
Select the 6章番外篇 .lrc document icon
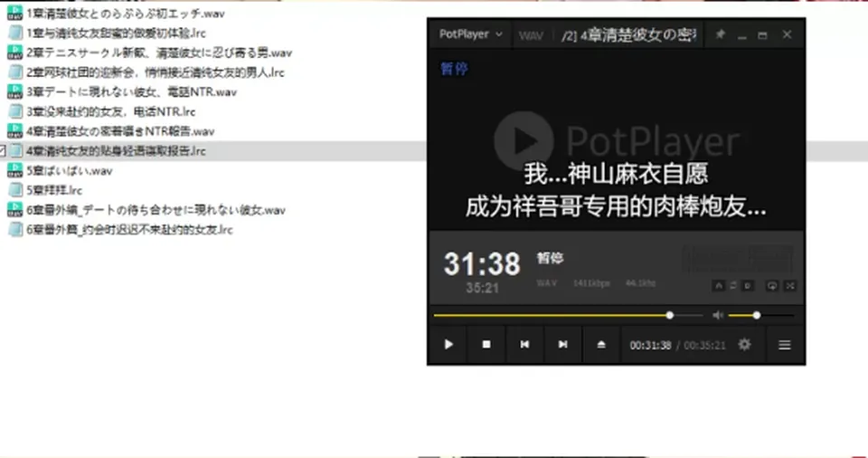pos(15,230)
